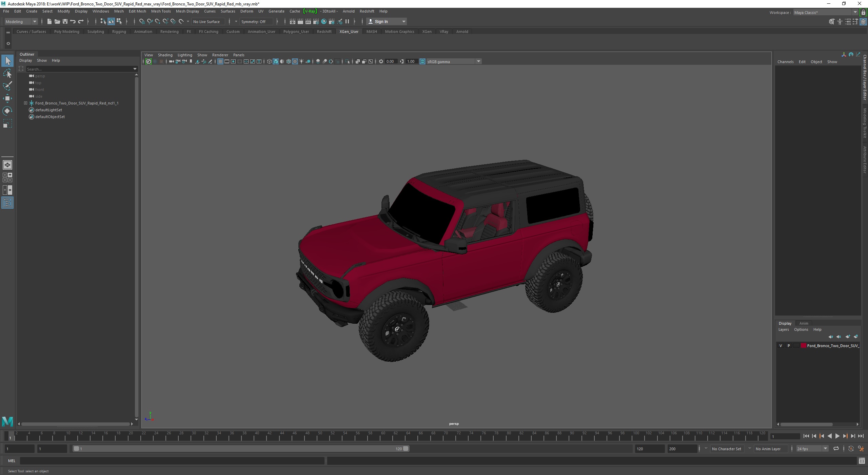Create layer from selected objects

tap(856, 337)
